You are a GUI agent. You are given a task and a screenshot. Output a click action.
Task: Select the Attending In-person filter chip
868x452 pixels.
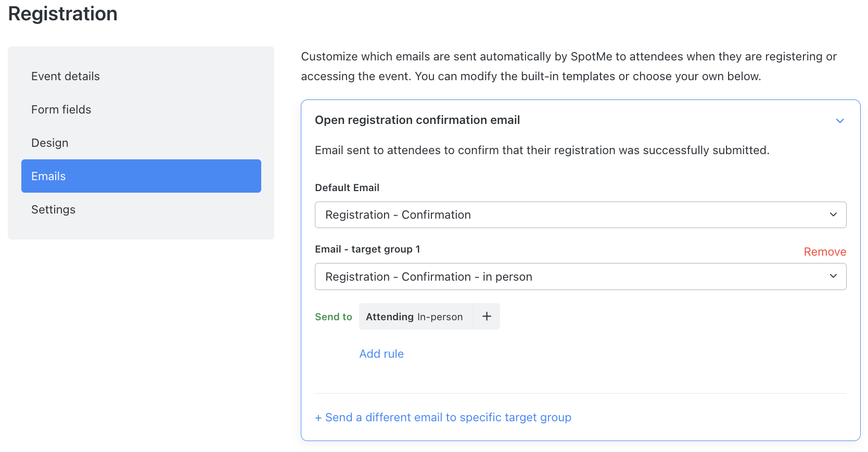click(415, 316)
